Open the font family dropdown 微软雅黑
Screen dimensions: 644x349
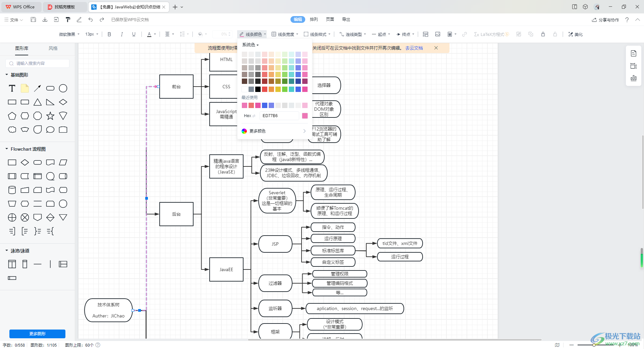click(69, 34)
